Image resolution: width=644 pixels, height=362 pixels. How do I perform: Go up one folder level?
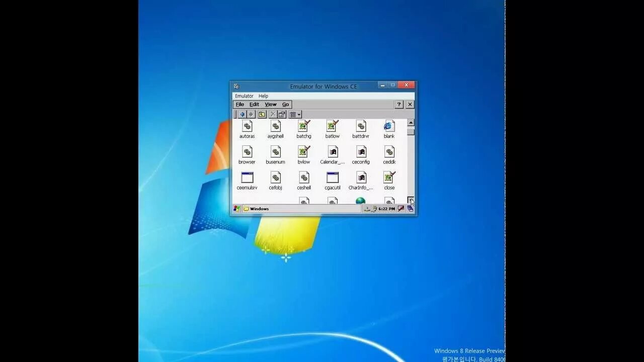(x=262, y=115)
